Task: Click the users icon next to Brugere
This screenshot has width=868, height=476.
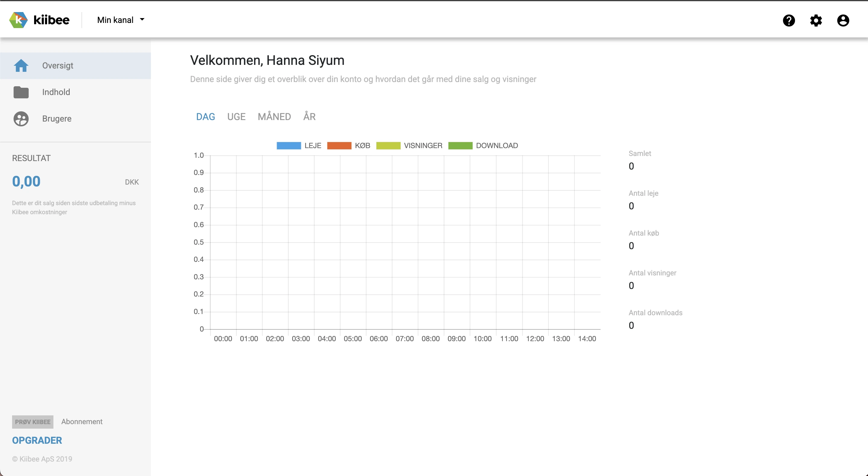Action: pos(21,119)
